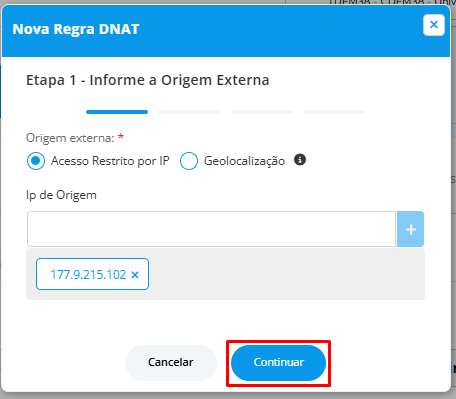Click the Ip de Origem label
The height and width of the screenshot is (399, 456).
[61, 195]
